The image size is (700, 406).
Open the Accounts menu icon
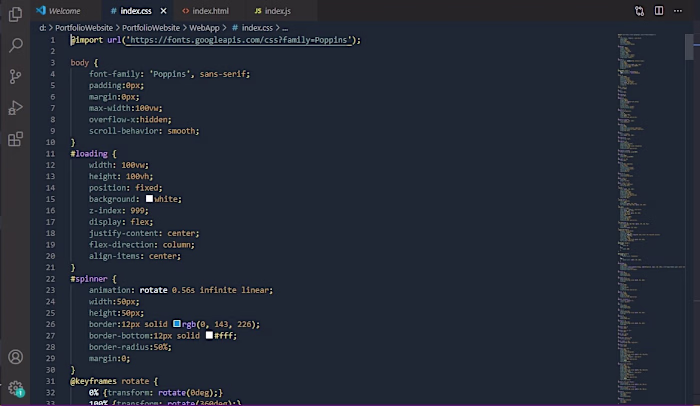(x=16, y=357)
